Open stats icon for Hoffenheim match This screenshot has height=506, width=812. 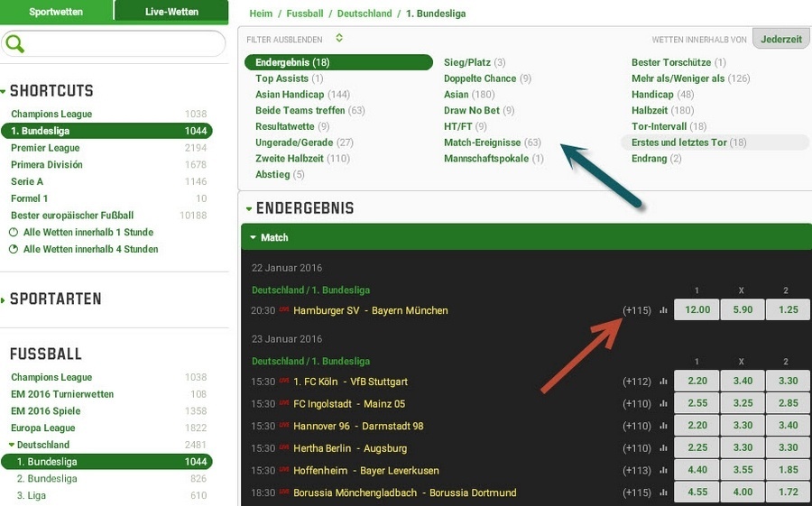663,471
